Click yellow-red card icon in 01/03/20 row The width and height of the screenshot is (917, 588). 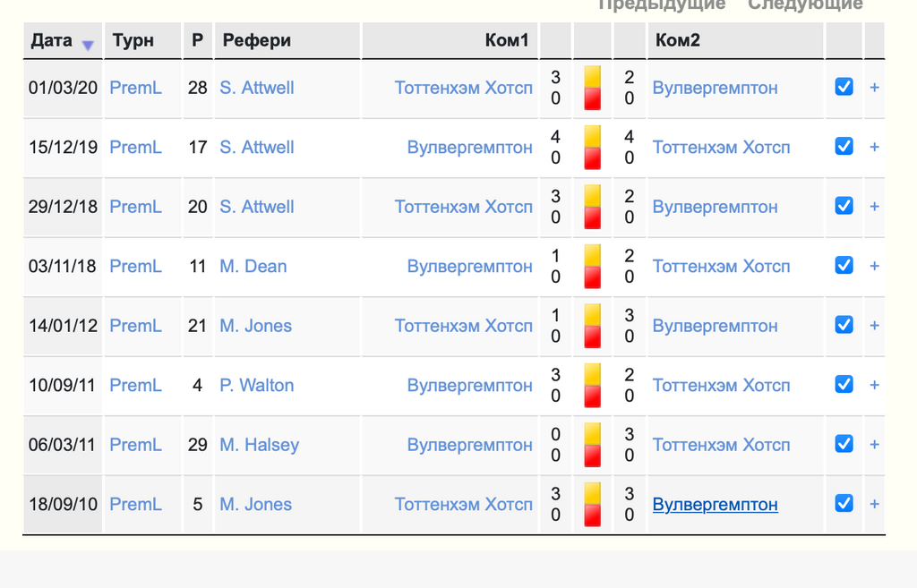(x=593, y=88)
